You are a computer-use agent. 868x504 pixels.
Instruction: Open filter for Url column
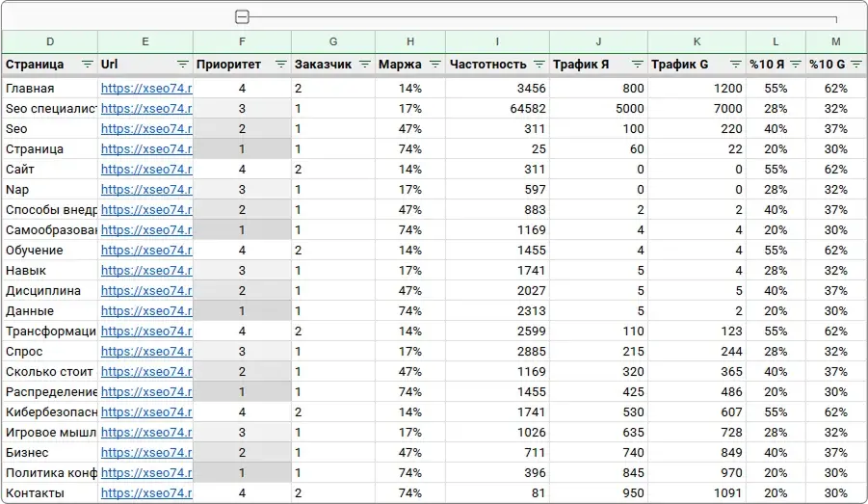(183, 65)
